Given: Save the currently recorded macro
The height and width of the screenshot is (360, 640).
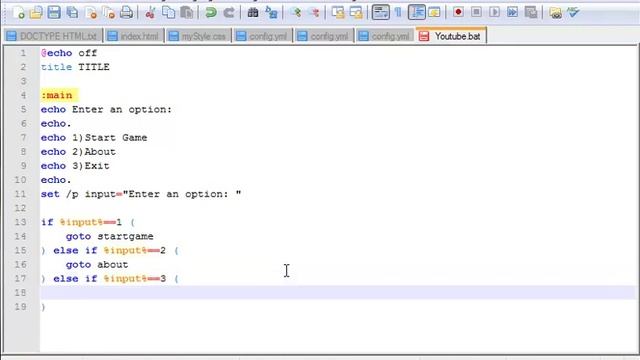Looking at the screenshot, I should pyautogui.click(x=531, y=13).
